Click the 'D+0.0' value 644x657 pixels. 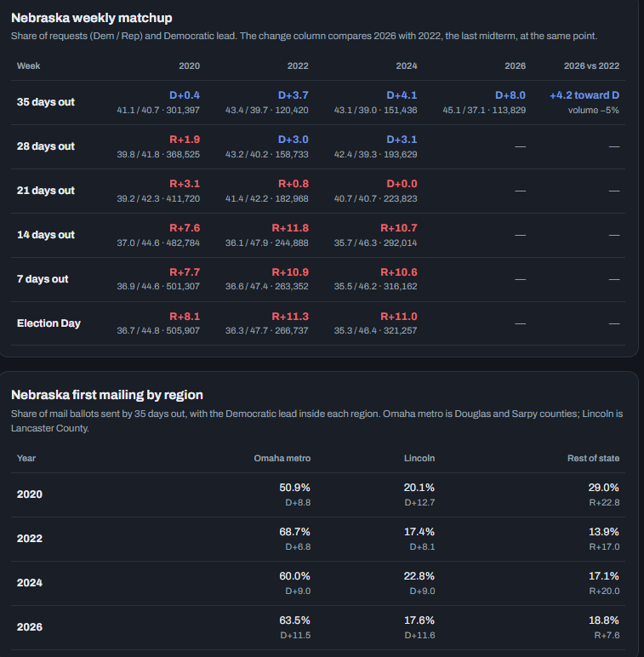(x=402, y=184)
